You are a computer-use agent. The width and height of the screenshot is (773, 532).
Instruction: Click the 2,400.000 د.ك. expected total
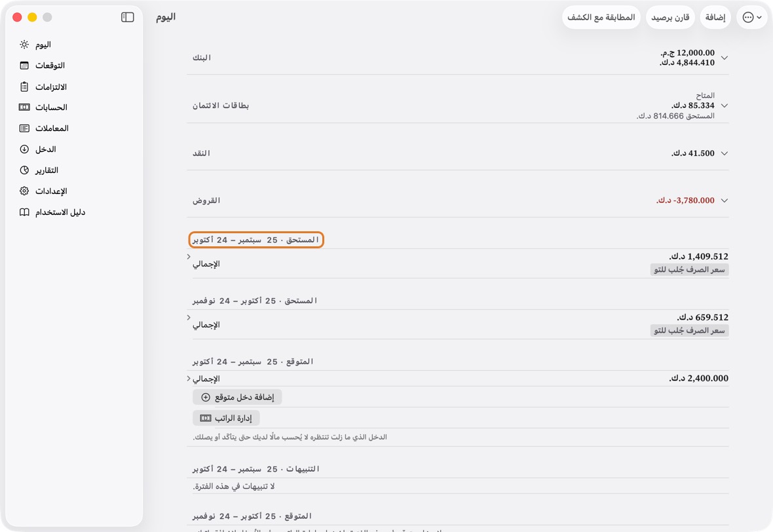[698, 379]
